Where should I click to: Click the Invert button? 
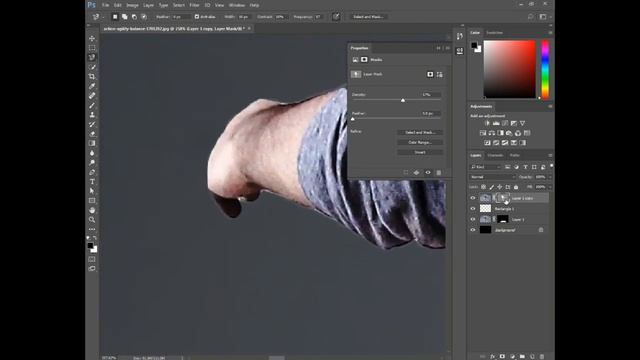(x=420, y=152)
